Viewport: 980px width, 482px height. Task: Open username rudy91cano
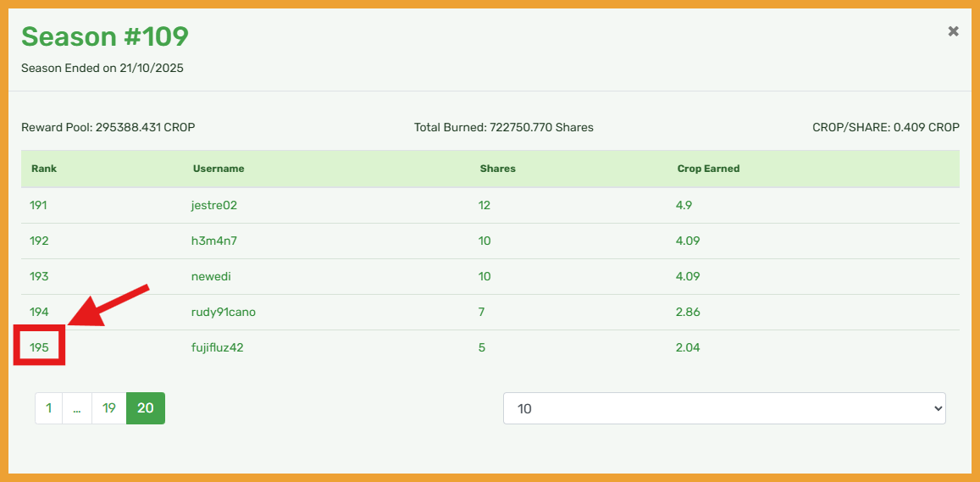(224, 312)
